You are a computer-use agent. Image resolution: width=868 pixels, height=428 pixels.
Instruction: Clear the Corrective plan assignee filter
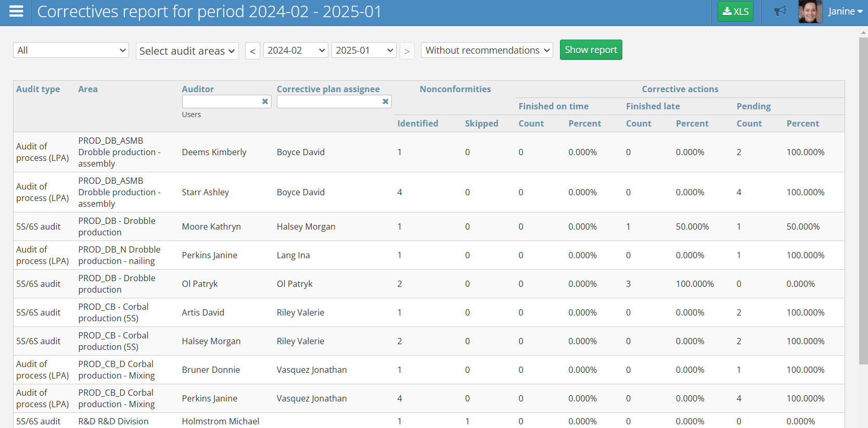tap(386, 102)
